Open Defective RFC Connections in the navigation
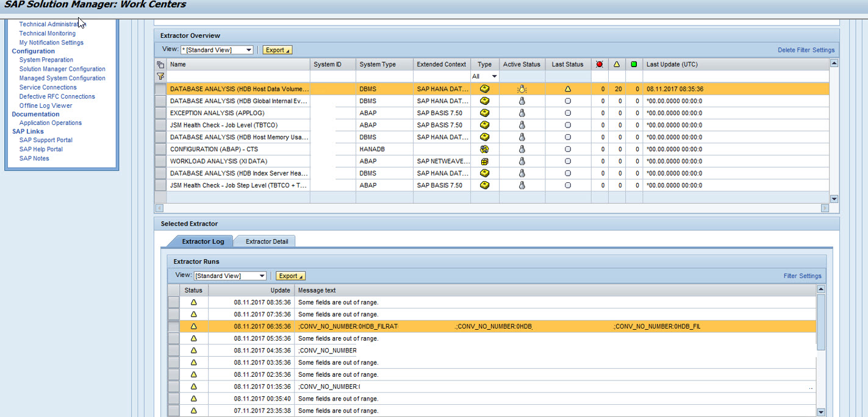This screenshot has width=868, height=417. pos(57,96)
